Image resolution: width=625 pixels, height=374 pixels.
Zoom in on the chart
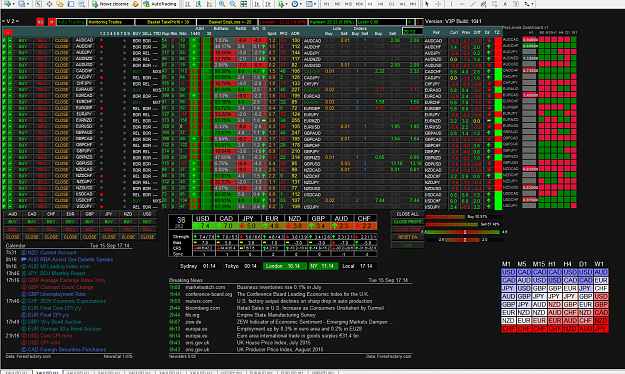point(222,4)
